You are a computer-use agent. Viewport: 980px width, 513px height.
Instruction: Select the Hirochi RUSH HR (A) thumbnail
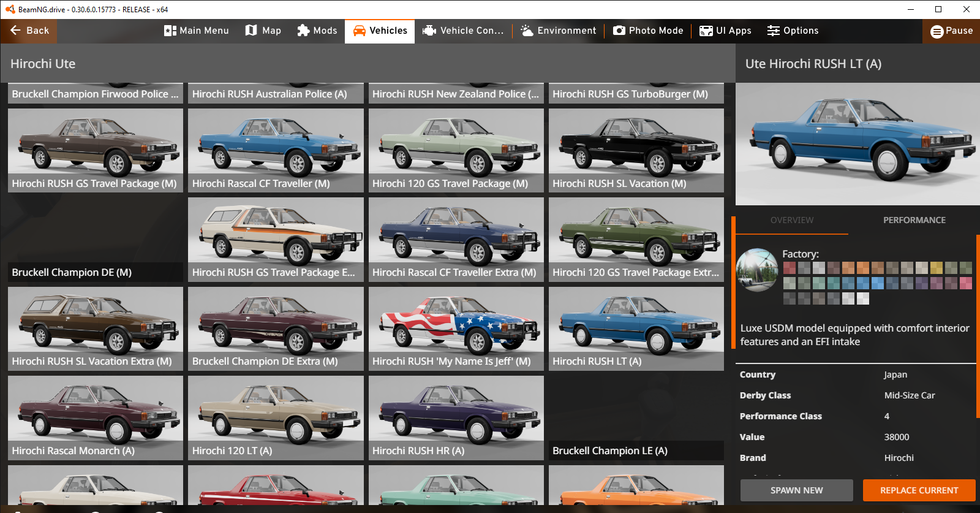pos(456,418)
